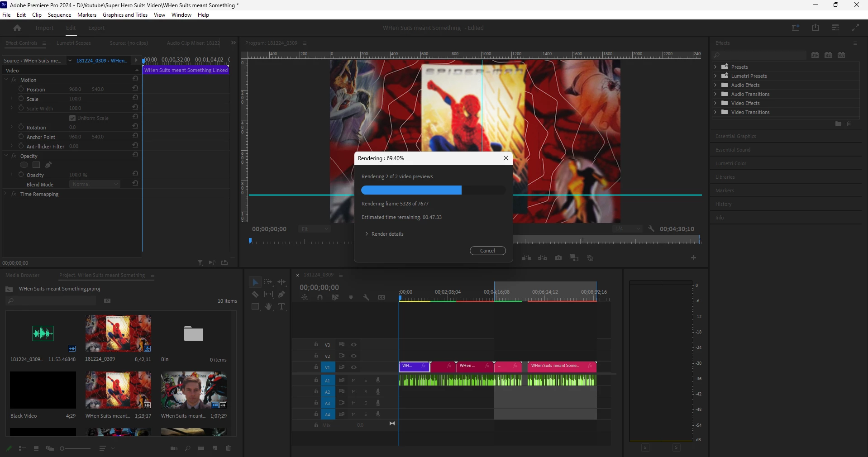The image size is (868, 457).
Task: Switch to the Media Browser tab
Action: tap(23, 275)
